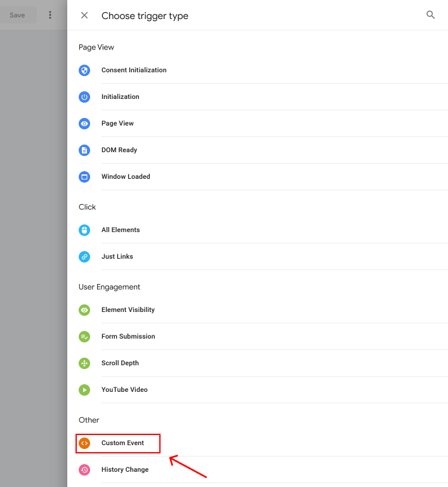Click the Page View eye icon
This screenshot has height=487, width=448.
tap(84, 124)
